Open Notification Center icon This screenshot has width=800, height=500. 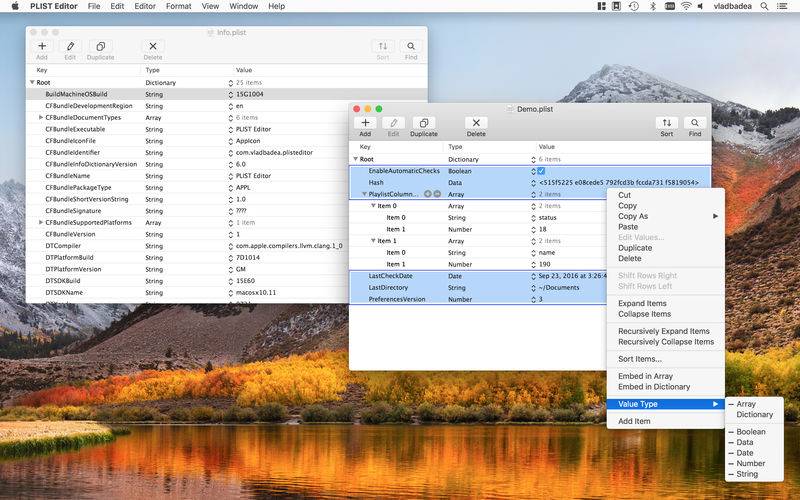tap(782, 6)
